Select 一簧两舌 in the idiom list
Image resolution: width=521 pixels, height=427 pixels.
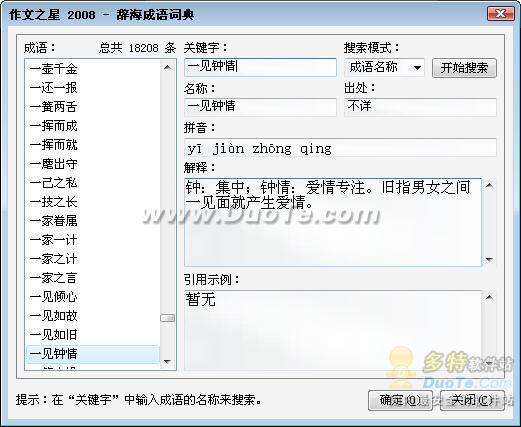point(93,107)
